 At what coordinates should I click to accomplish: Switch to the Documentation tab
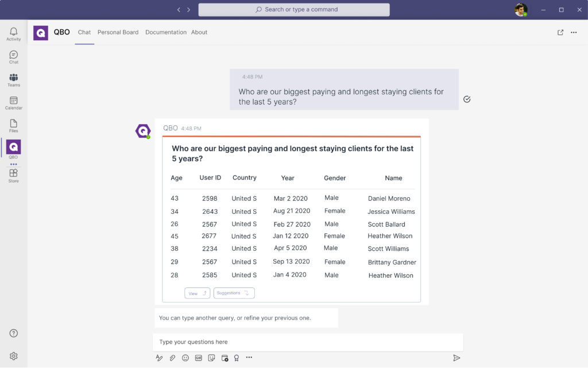click(x=165, y=32)
